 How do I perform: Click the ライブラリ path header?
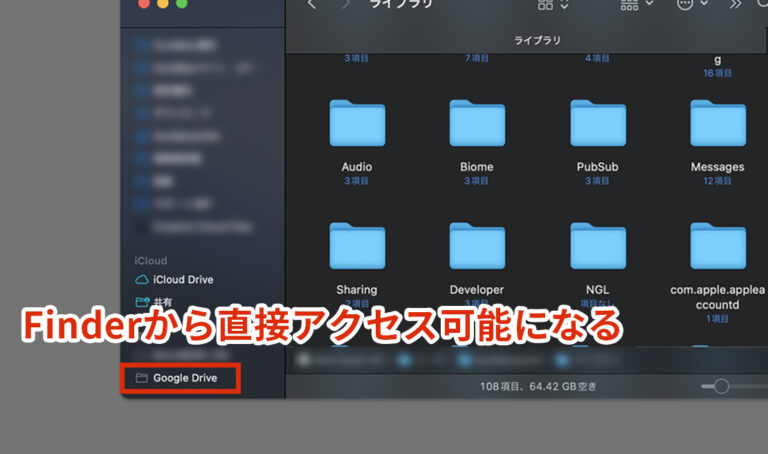[x=537, y=40]
